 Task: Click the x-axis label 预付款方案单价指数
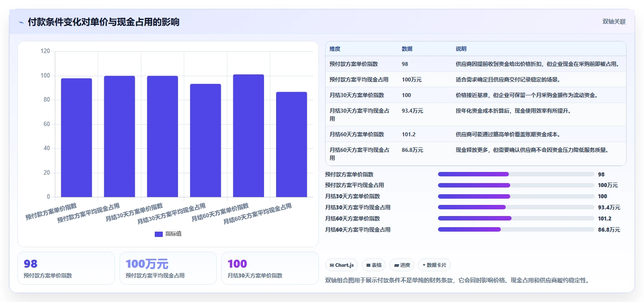[x=51, y=212]
